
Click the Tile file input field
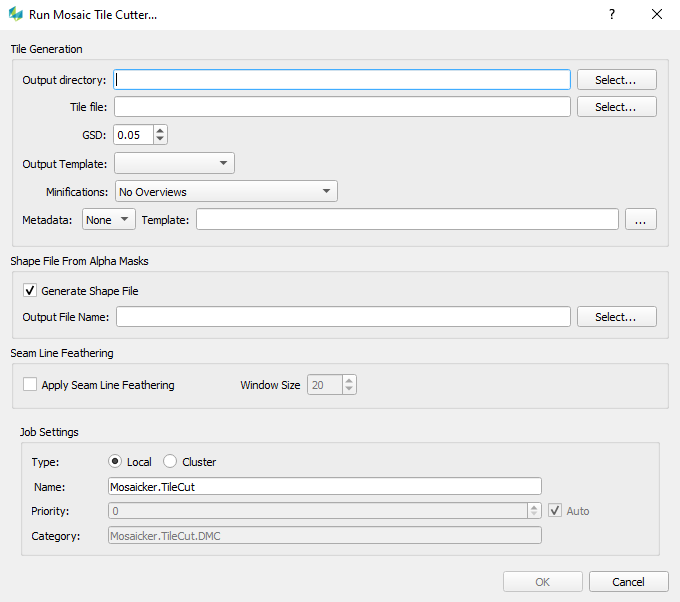point(342,107)
